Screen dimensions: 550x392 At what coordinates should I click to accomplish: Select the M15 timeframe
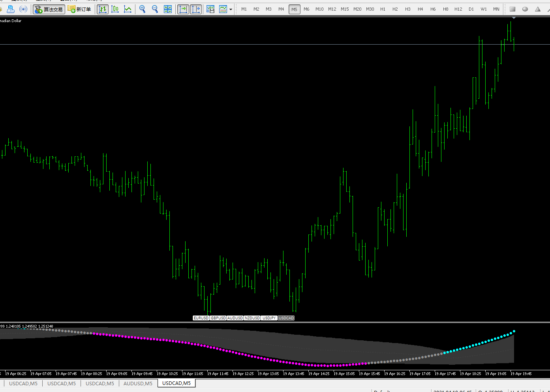(345, 9)
